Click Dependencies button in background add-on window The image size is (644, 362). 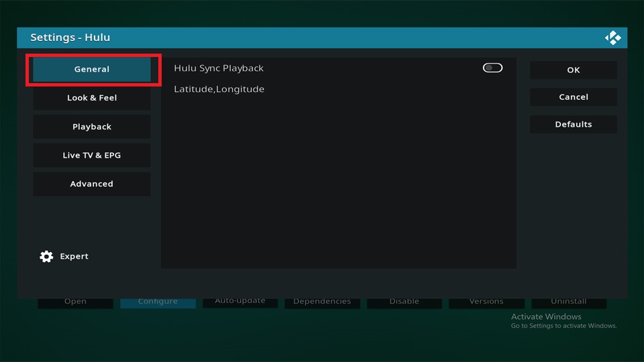pyautogui.click(x=322, y=303)
